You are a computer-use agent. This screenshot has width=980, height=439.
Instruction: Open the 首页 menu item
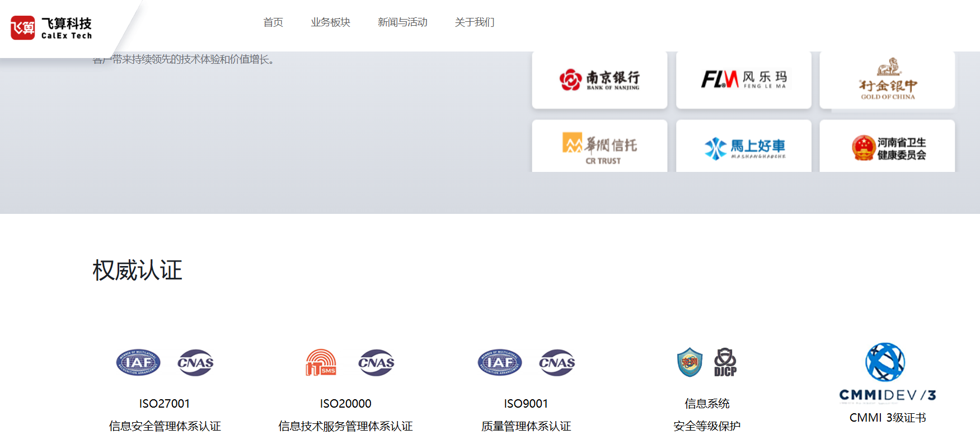273,22
